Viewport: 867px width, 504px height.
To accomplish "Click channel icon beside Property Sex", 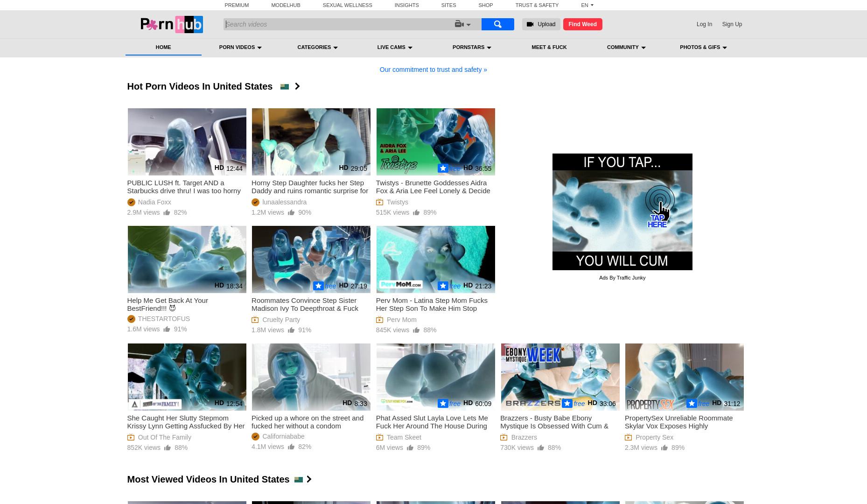I will coord(628,437).
